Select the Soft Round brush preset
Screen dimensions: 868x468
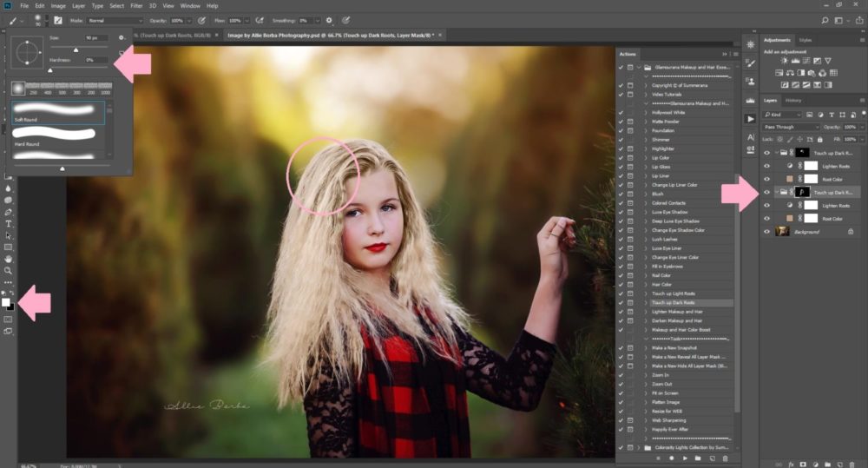coord(57,112)
